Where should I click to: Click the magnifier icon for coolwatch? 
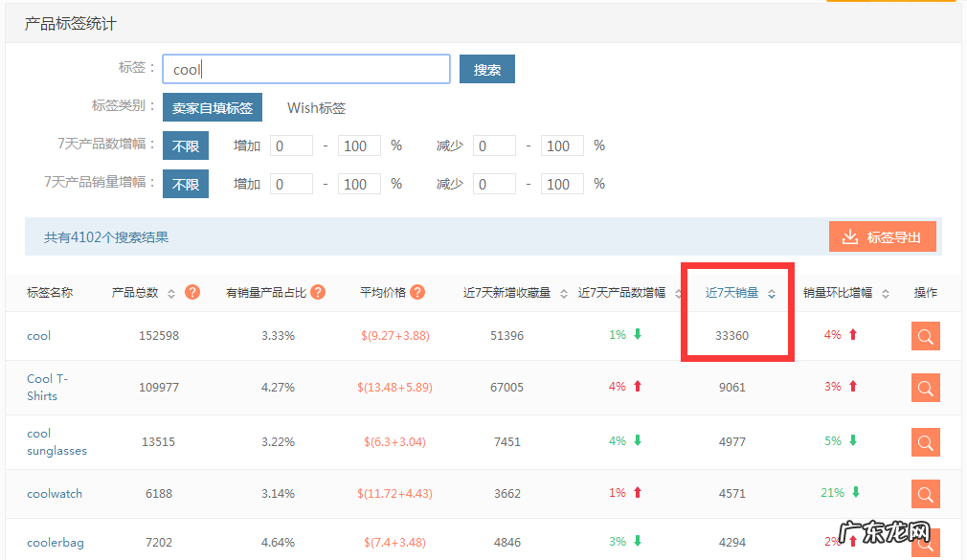tap(924, 494)
